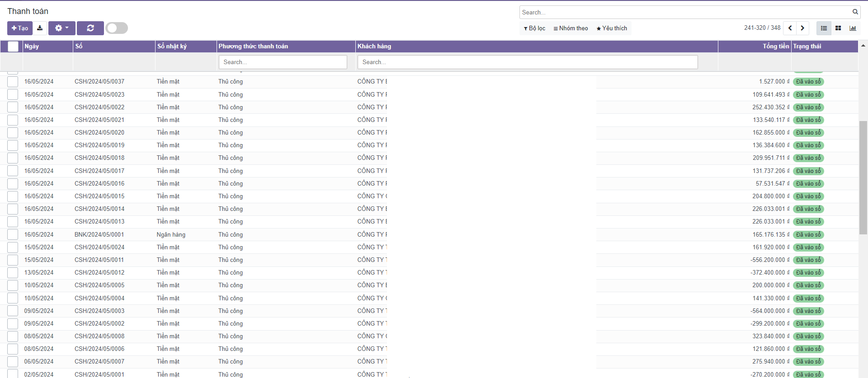Click the refresh icon button
868x378 pixels.
coord(90,28)
